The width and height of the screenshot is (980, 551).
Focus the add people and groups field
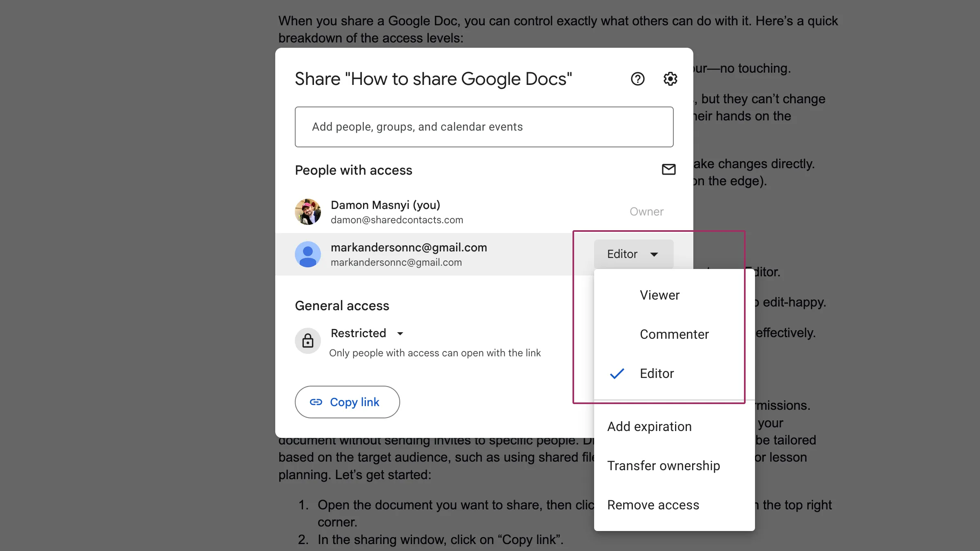[x=483, y=127]
